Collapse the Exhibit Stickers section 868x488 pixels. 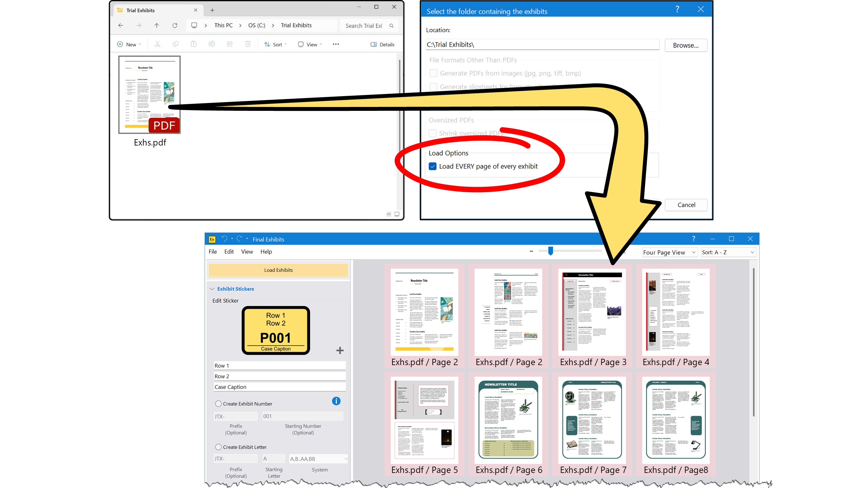point(212,289)
